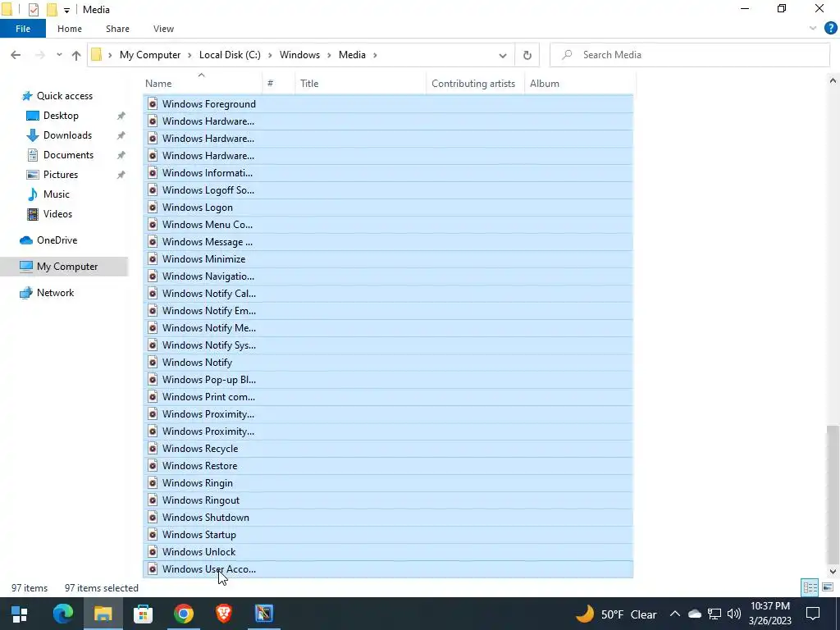Expand the chevron after Media breadcrumb
840x630 pixels.
click(375, 55)
